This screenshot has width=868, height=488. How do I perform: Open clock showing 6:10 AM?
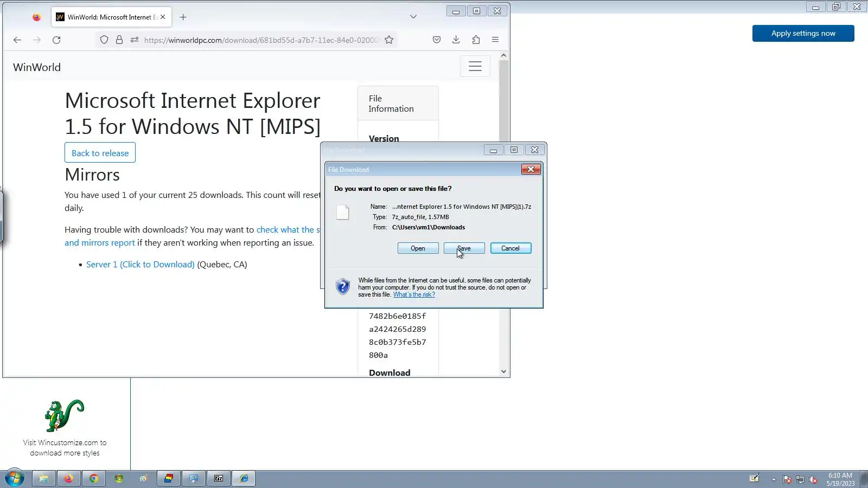[x=840, y=479]
